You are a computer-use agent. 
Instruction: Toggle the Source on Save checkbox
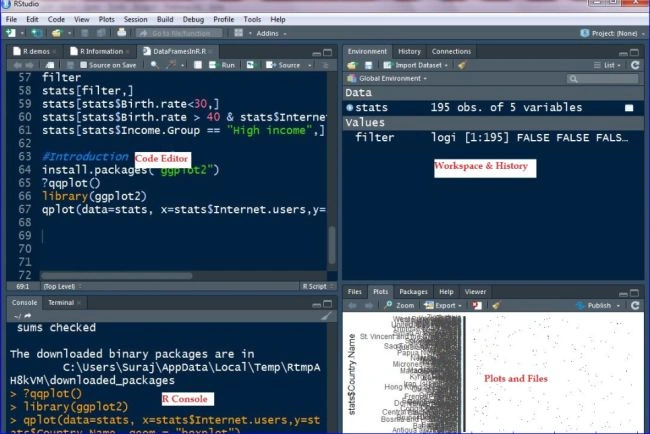coord(84,65)
